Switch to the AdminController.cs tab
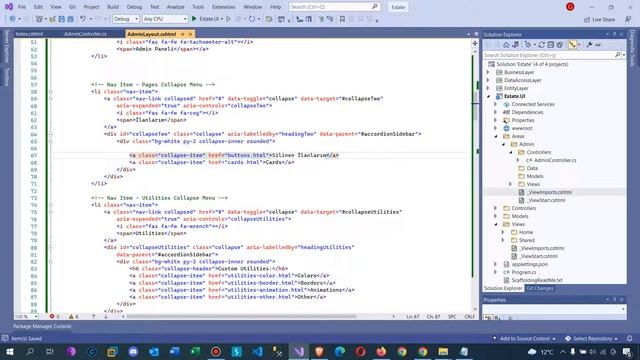This screenshot has height=360, width=640. [x=85, y=34]
